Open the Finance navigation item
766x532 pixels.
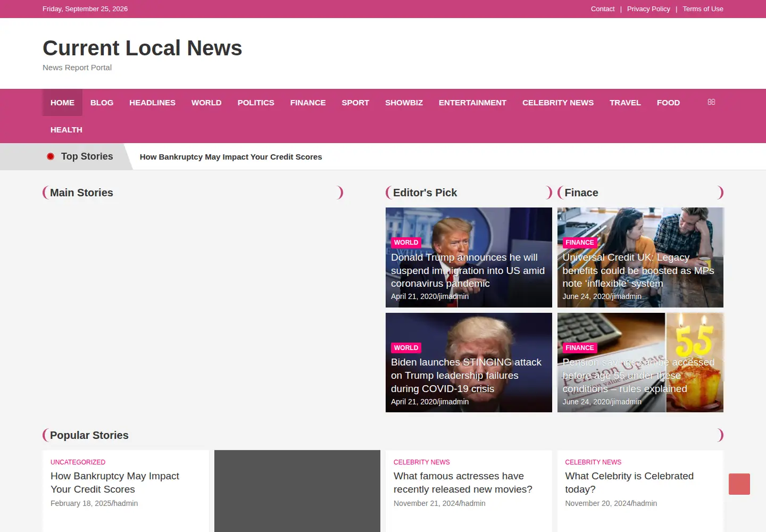pos(308,103)
